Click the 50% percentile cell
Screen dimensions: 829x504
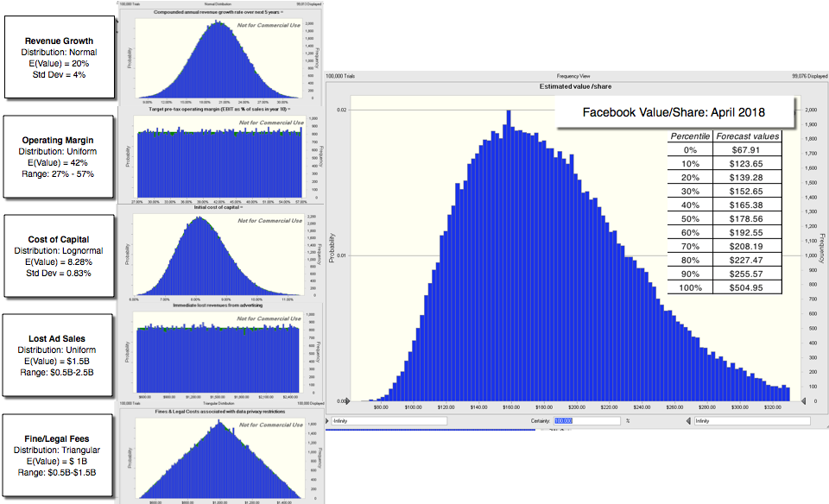[690, 218]
